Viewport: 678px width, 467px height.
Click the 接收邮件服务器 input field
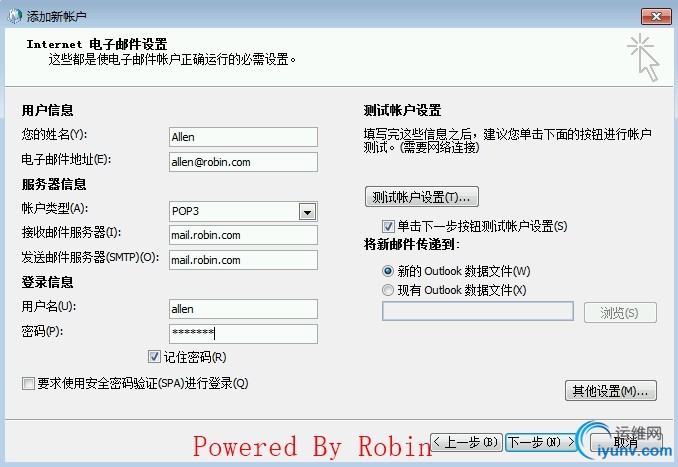coord(243,235)
